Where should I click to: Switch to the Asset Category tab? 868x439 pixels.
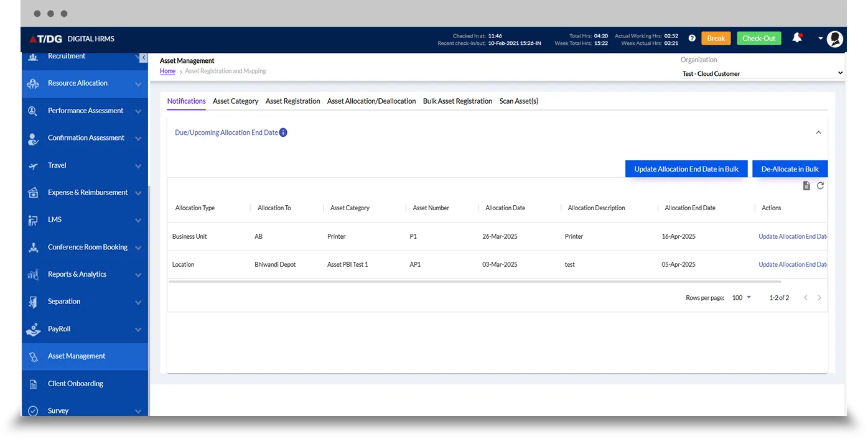pos(235,101)
